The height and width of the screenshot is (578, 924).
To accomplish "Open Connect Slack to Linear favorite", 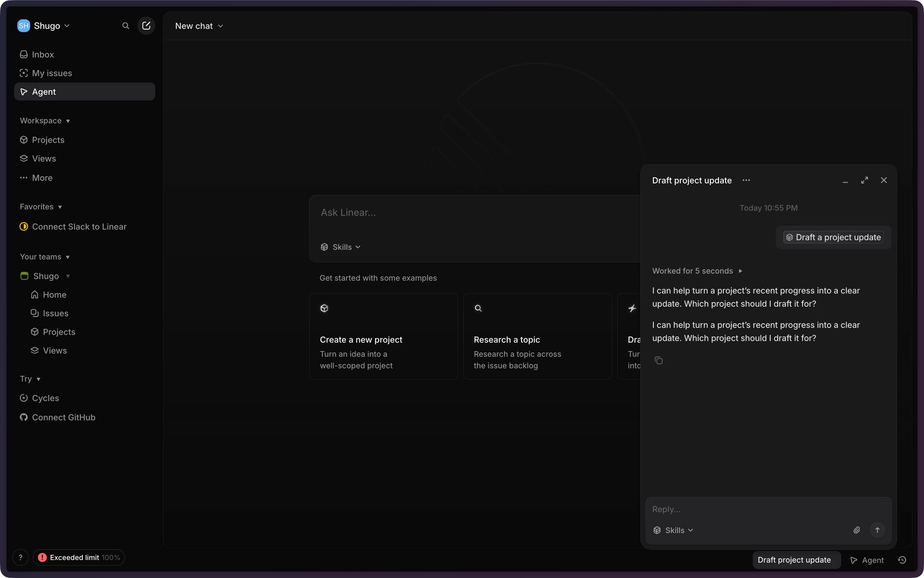I will (x=84, y=227).
